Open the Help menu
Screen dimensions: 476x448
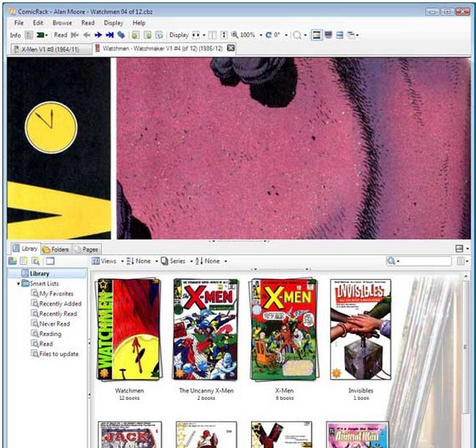139,23
